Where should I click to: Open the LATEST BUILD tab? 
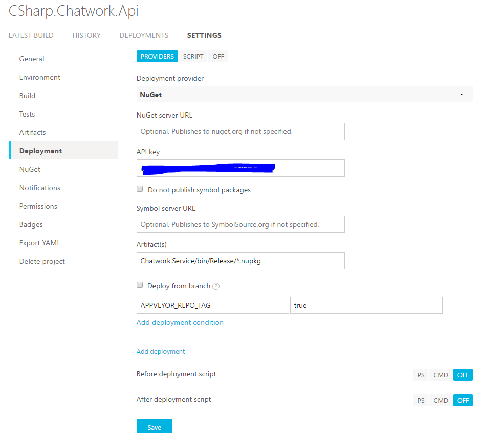point(31,35)
